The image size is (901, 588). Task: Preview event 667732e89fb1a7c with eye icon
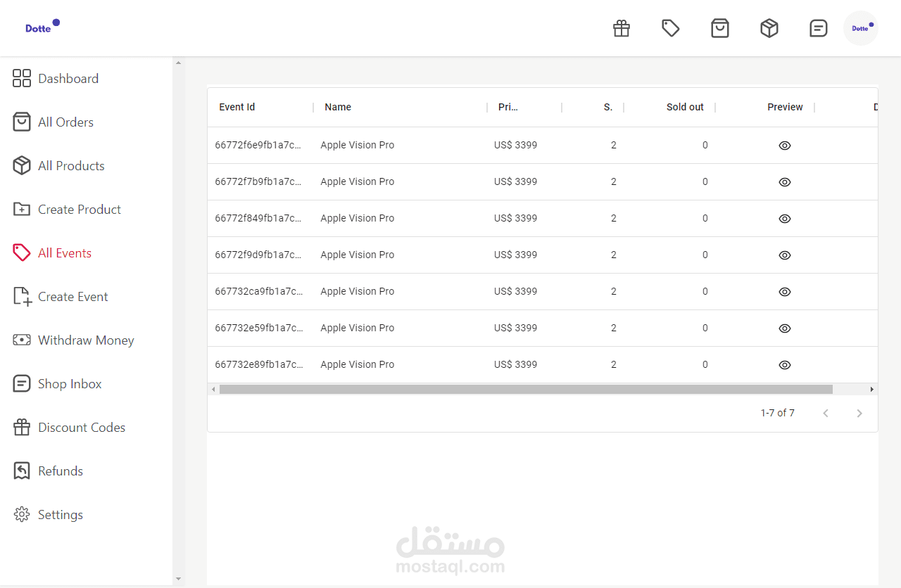pos(785,365)
